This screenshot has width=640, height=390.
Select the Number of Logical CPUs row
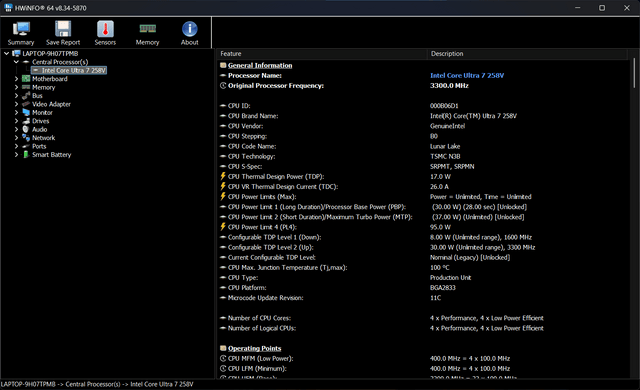422,328
